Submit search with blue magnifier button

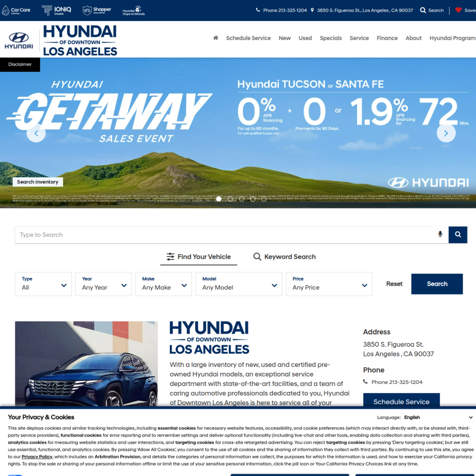click(x=458, y=235)
